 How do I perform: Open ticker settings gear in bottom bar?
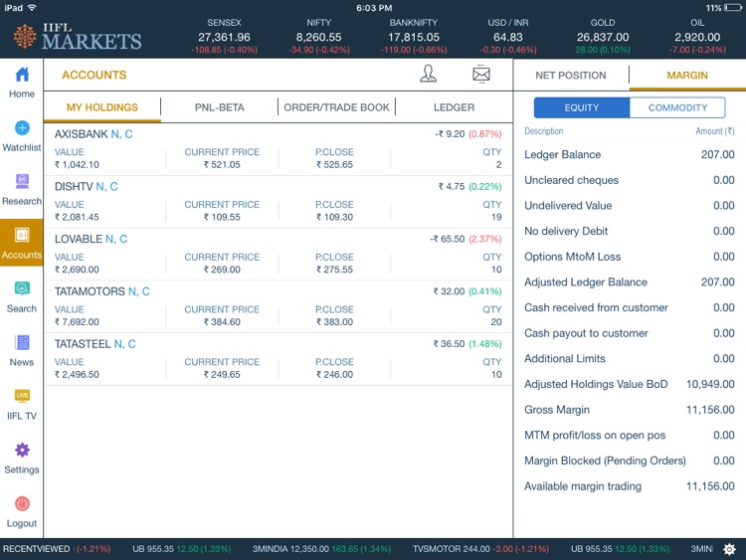[729, 549]
